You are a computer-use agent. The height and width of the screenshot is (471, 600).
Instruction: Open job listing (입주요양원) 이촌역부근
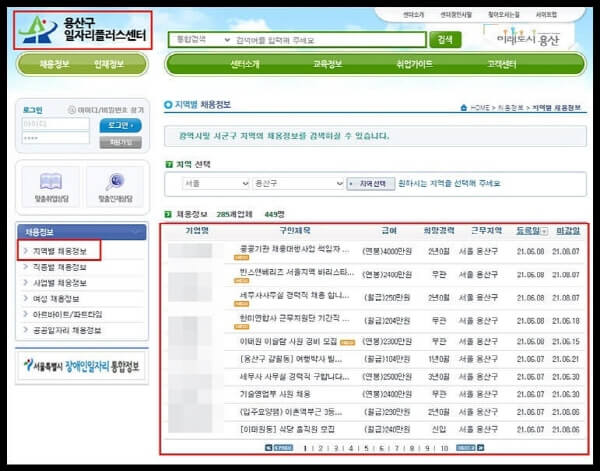pyautogui.click(x=291, y=412)
